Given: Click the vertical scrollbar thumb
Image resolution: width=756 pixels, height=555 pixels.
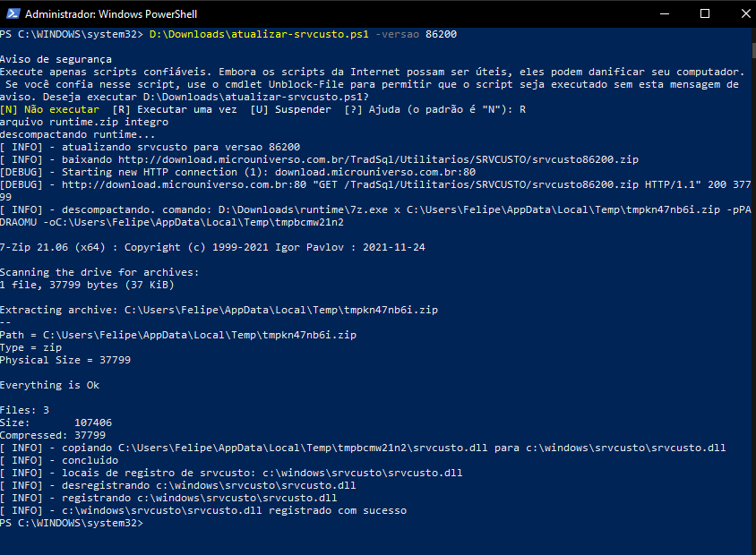Looking at the screenshot, I should tap(753, 50).
